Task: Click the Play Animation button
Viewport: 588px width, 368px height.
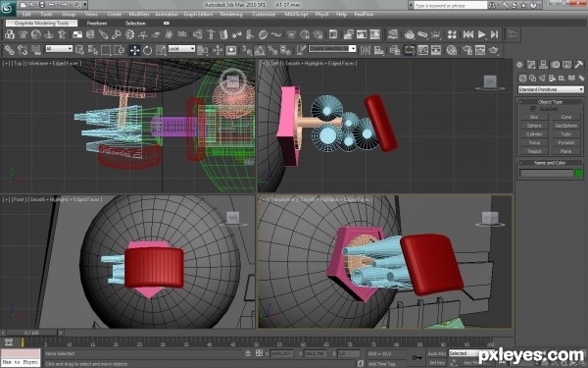Action: click(481, 34)
